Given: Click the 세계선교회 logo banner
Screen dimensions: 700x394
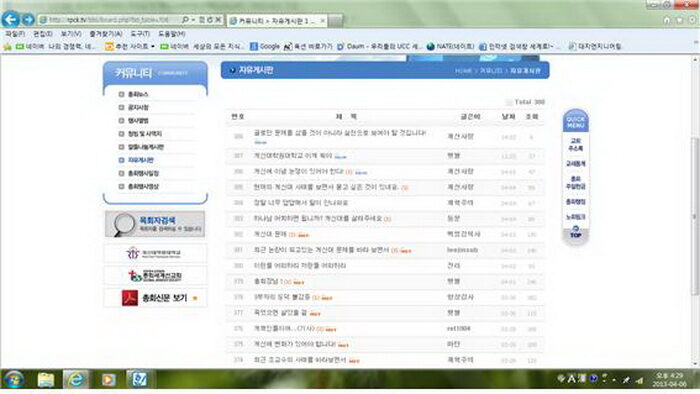Looking at the screenshot, I should 155,276.
